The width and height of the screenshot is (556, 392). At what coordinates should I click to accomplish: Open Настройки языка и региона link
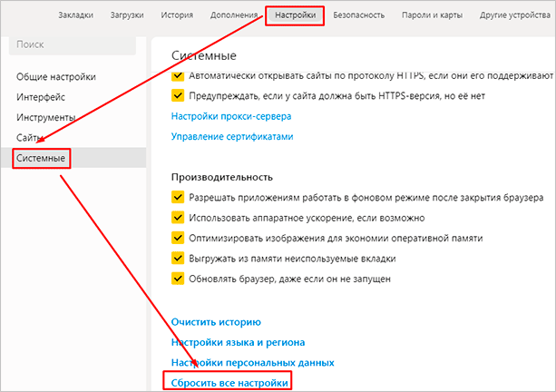[x=238, y=342]
